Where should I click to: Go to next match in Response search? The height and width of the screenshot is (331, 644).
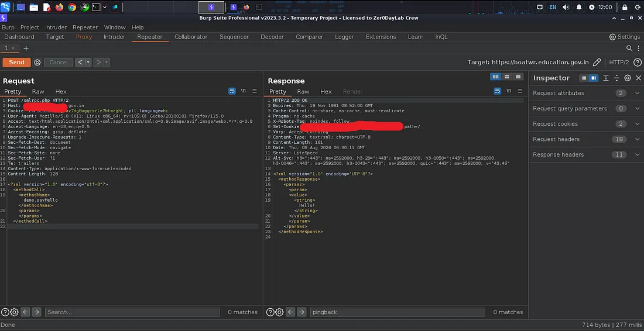pyautogui.click(x=302, y=312)
